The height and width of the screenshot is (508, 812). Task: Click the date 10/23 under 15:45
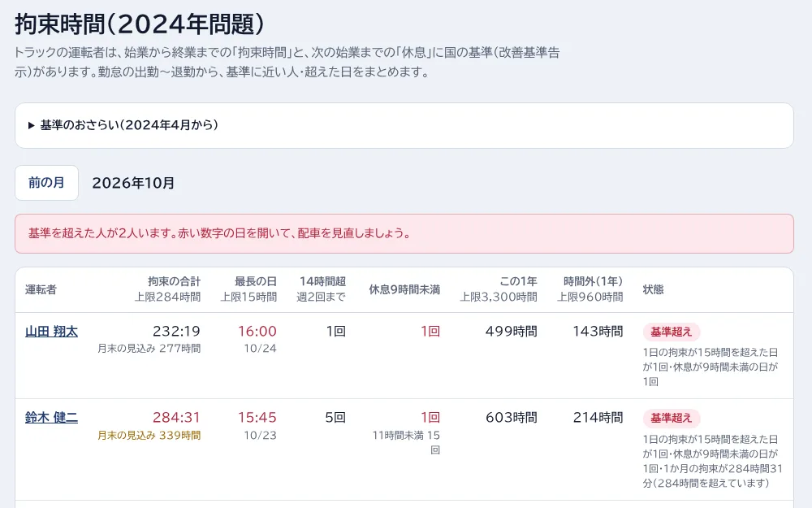pyautogui.click(x=260, y=436)
